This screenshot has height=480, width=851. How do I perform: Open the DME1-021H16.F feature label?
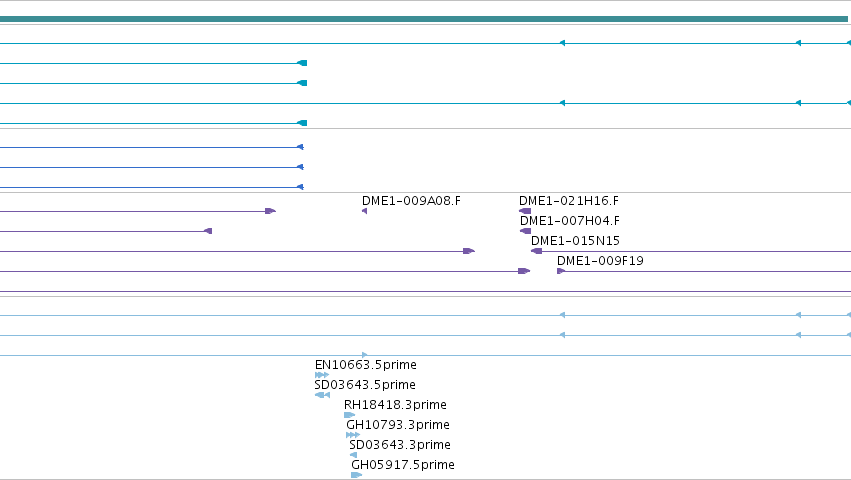click(569, 201)
